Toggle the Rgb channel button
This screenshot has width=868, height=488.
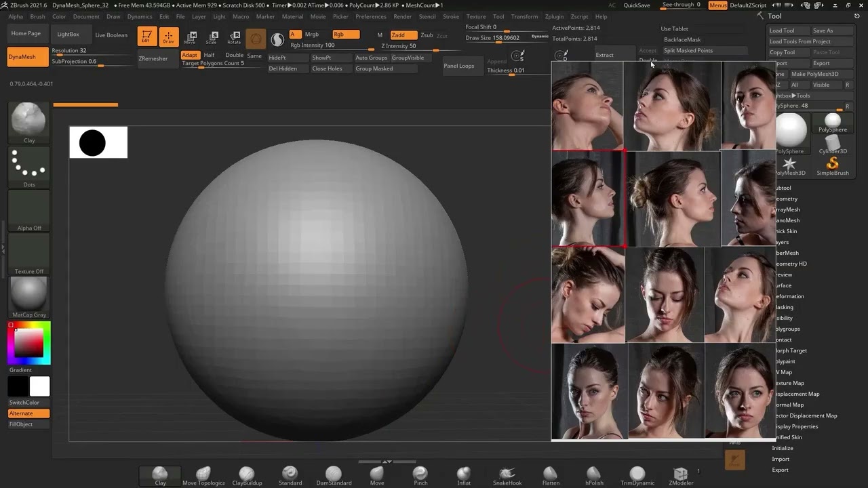pyautogui.click(x=346, y=34)
